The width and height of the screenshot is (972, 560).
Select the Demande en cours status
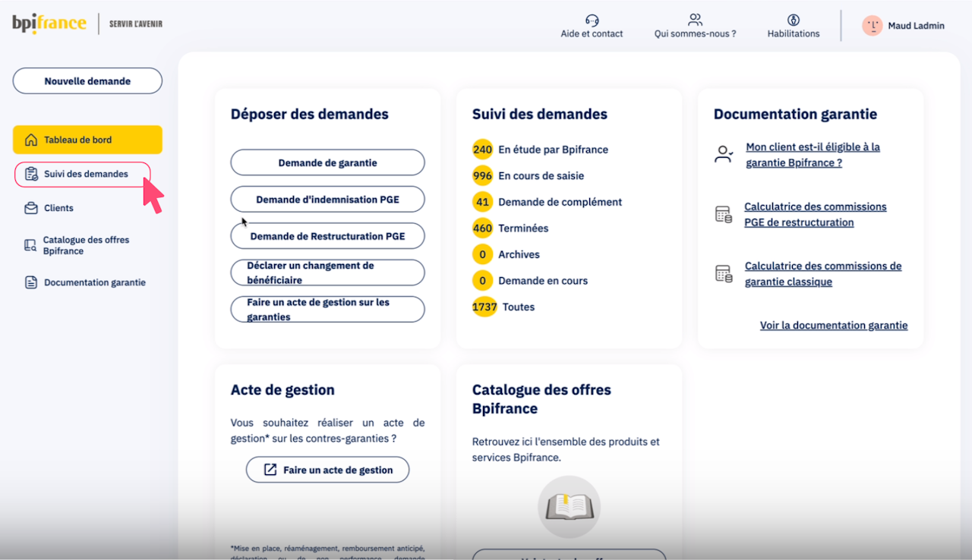click(543, 281)
